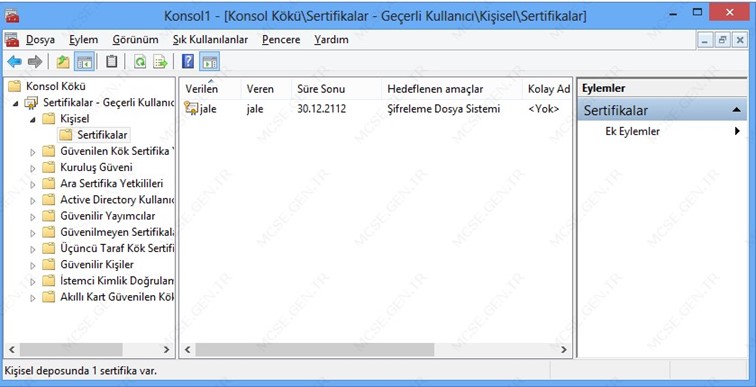Click the Ek Eylemler action link
Image resolution: width=756 pixels, height=387 pixels.
632,131
